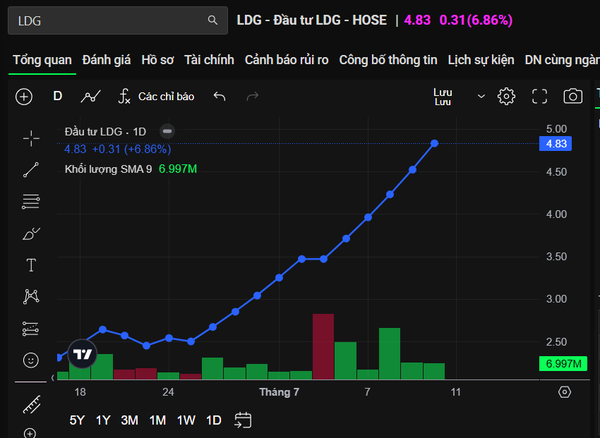Click the 4.83 price label on axis
Screen dimensions: 600x438
tap(556, 144)
